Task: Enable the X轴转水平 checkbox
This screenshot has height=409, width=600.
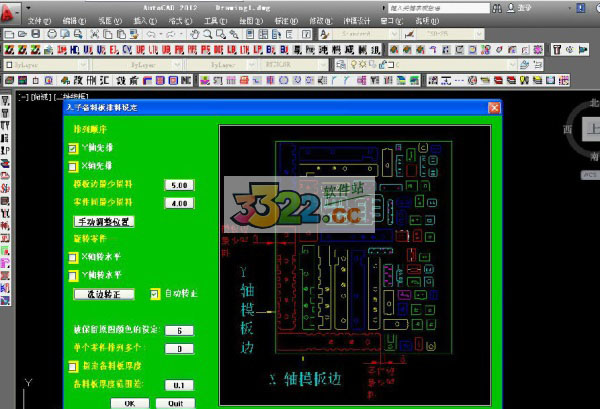Action: pyautogui.click(x=72, y=257)
